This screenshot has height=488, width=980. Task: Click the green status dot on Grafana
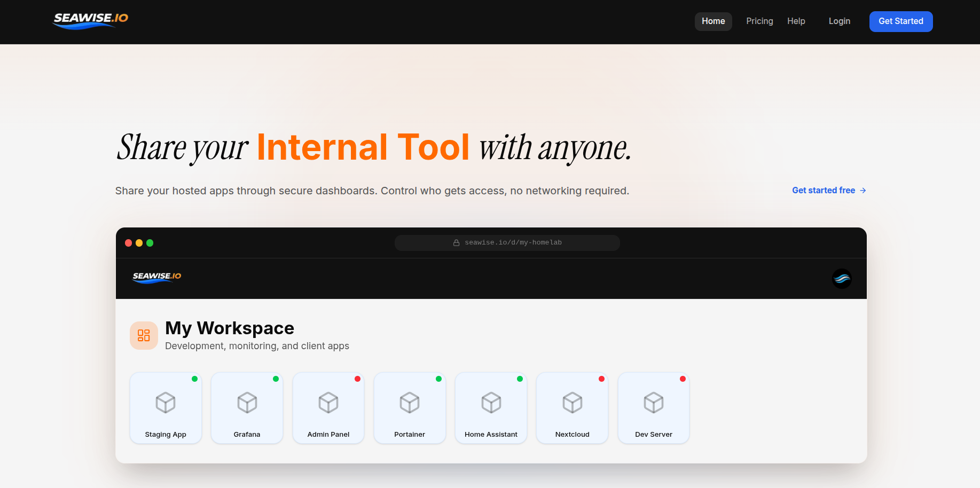276,379
